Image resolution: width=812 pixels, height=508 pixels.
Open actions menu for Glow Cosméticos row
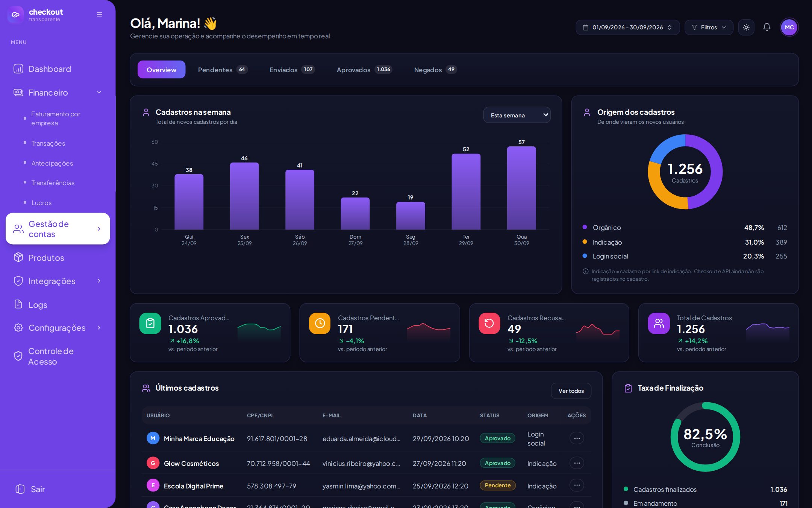click(x=577, y=463)
